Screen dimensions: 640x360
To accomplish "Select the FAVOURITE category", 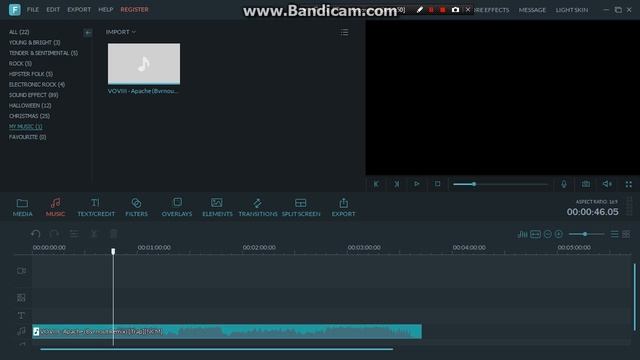I will (27, 137).
